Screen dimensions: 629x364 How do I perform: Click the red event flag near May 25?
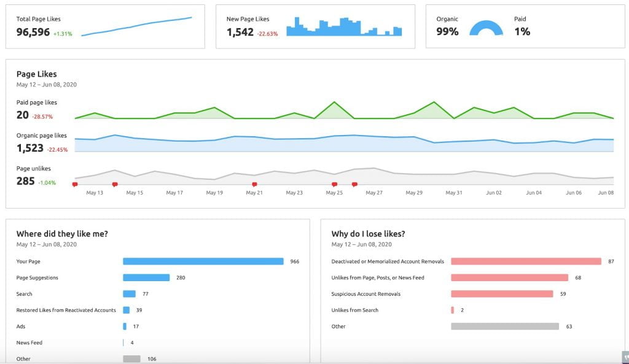pos(334,184)
